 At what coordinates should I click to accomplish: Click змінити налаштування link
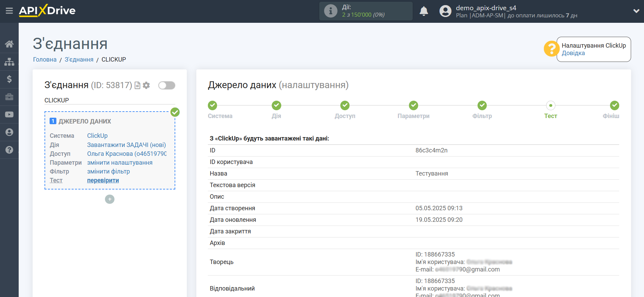pyautogui.click(x=120, y=163)
